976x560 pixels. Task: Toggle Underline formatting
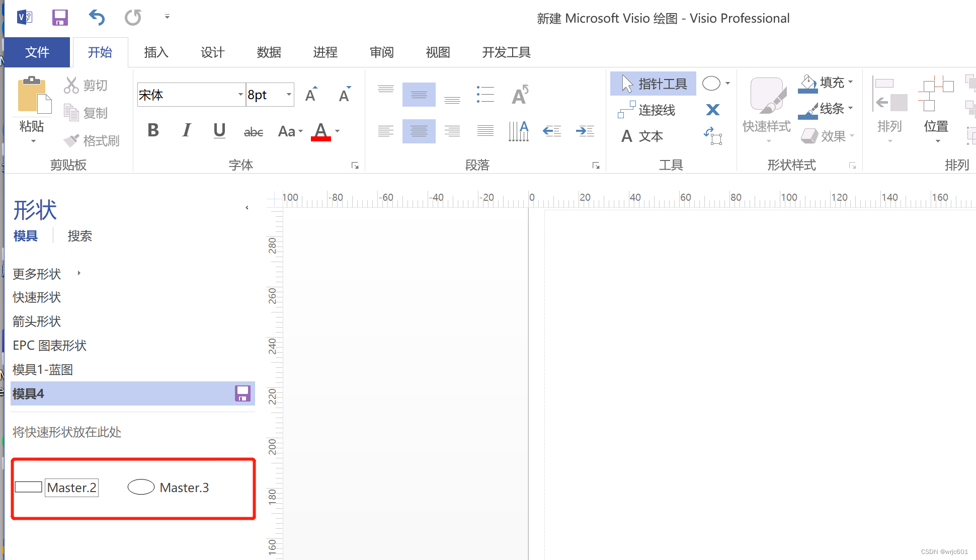pyautogui.click(x=219, y=131)
